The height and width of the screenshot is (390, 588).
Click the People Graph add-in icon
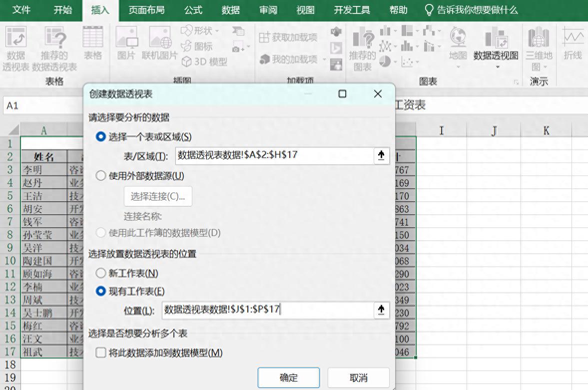pos(336,64)
